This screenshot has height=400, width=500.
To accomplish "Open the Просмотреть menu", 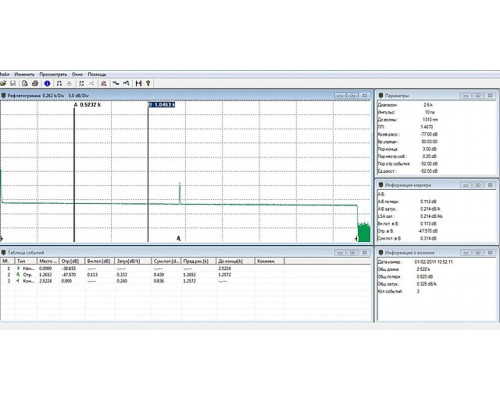I will tap(53, 74).
